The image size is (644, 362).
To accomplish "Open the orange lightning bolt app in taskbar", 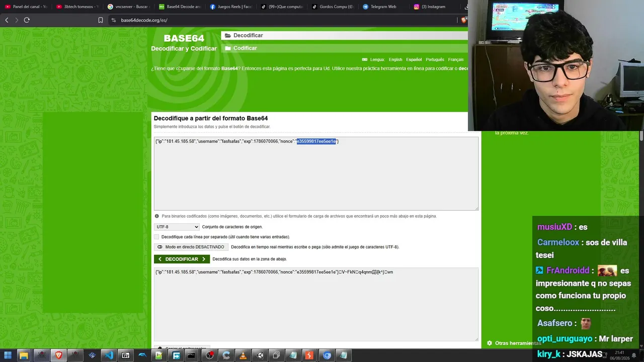I will tap(309, 355).
